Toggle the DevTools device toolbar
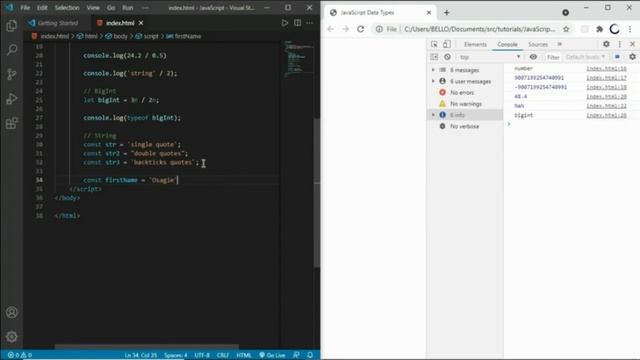 coord(447,44)
